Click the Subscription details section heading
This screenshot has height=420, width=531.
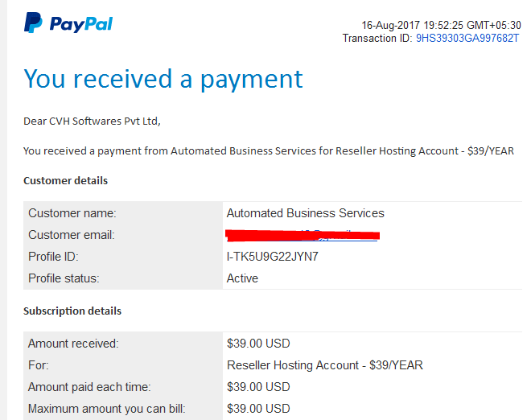[x=72, y=311]
